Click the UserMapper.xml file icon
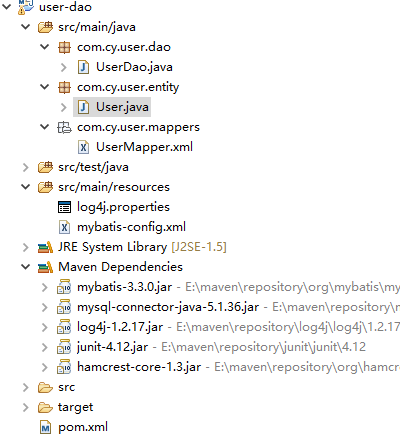This screenshot has height=434, width=401. pos(83,147)
